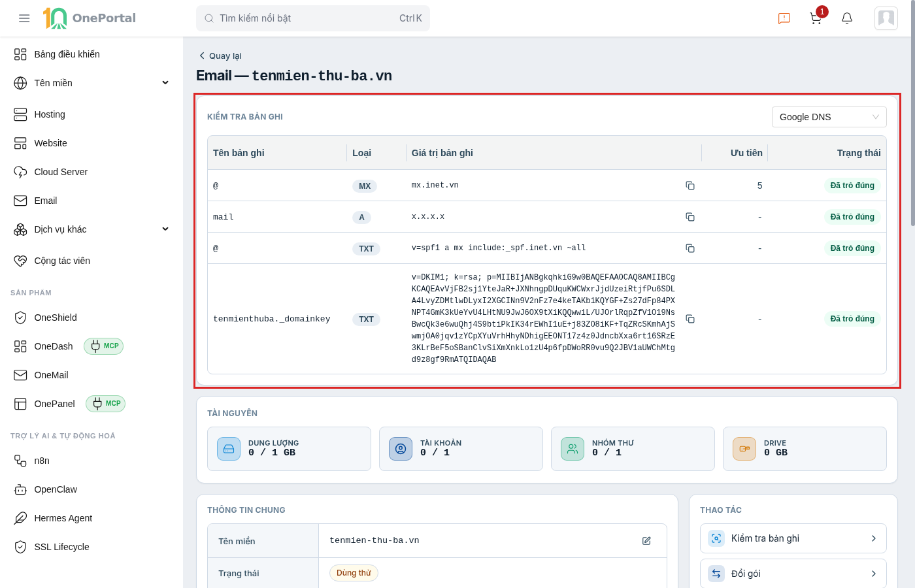Click the A record type badge
This screenshot has width=915, height=588.
click(361, 218)
